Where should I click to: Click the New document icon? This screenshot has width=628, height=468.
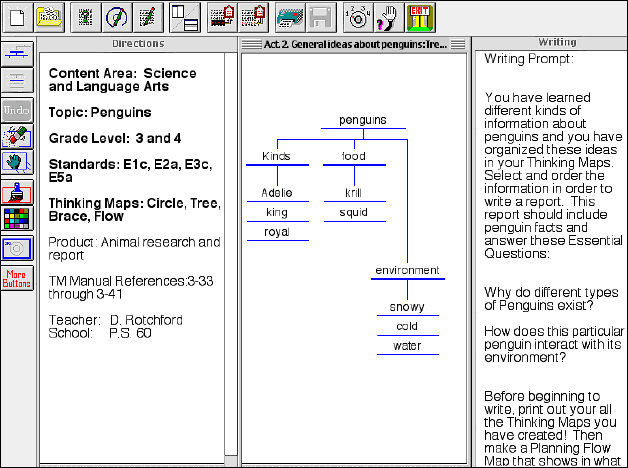16,16
